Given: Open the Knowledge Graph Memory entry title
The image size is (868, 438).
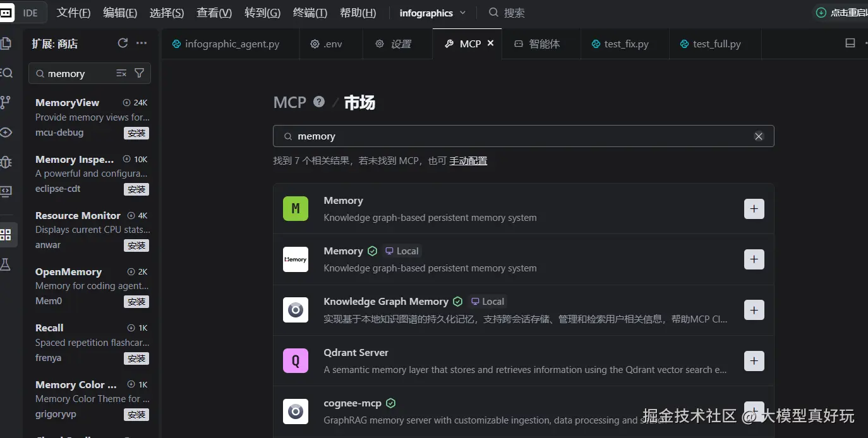Looking at the screenshot, I should point(386,302).
